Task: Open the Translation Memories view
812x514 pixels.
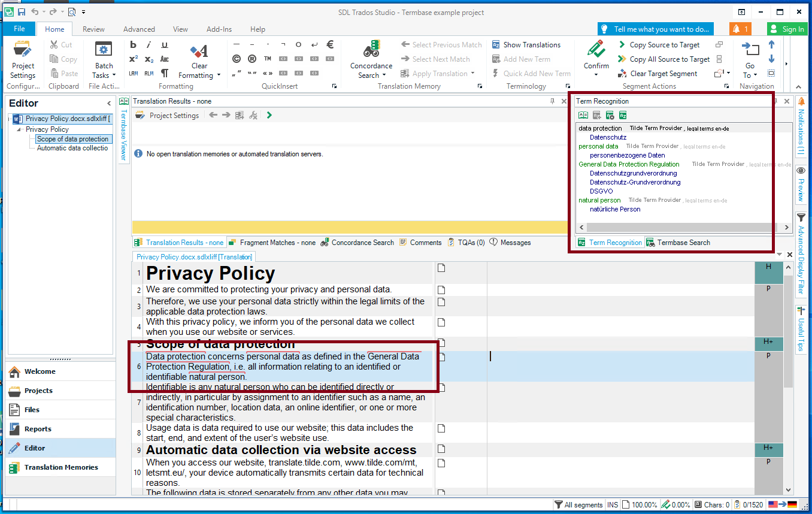Action: (60, 467)
